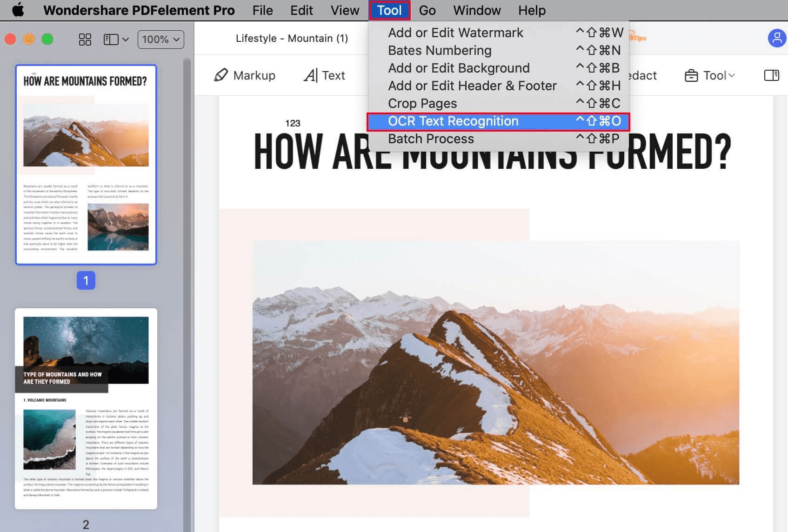Open the Tool menu
Screen dimensions: 788x532
point(389,10)
